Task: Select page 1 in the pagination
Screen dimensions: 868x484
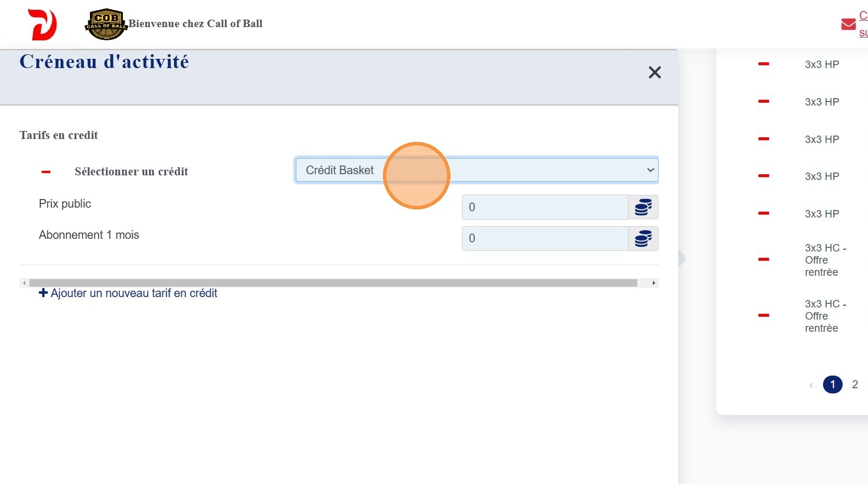Action: tap(832, 384)
